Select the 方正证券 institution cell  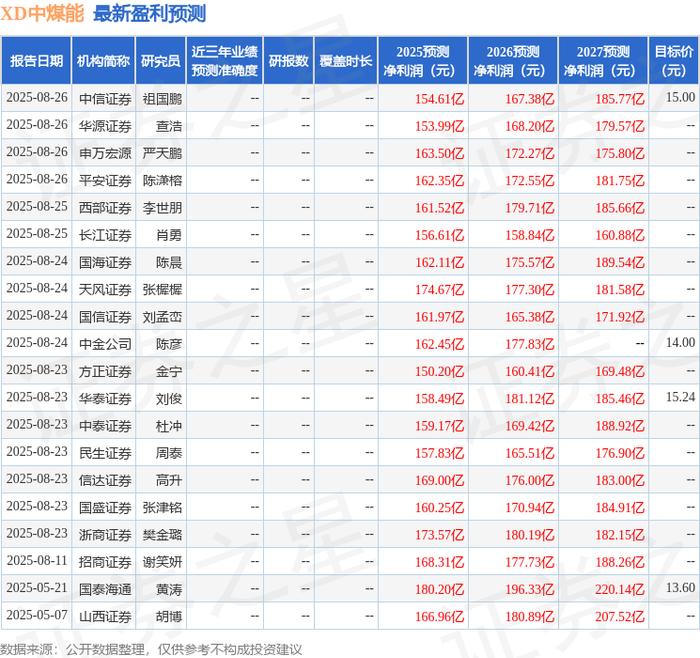coord(105,371)
